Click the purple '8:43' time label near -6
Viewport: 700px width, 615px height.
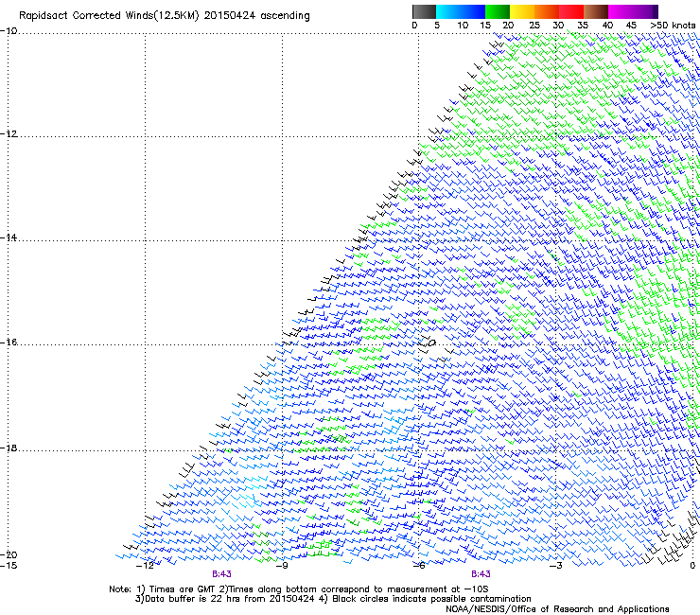(481, 574)
